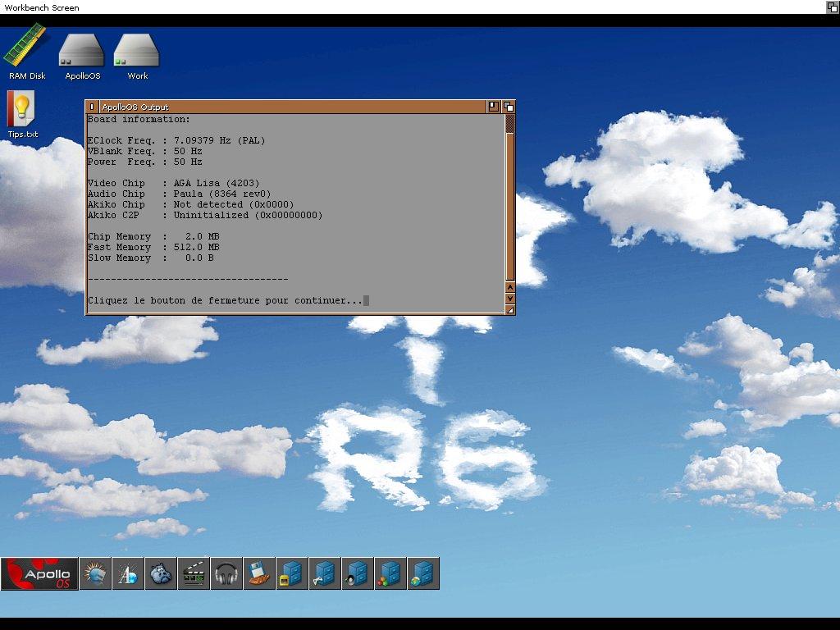Click the 'EClock Freq.' line
The width and height of the screenshot is (840, 630).
click(176, 140)
